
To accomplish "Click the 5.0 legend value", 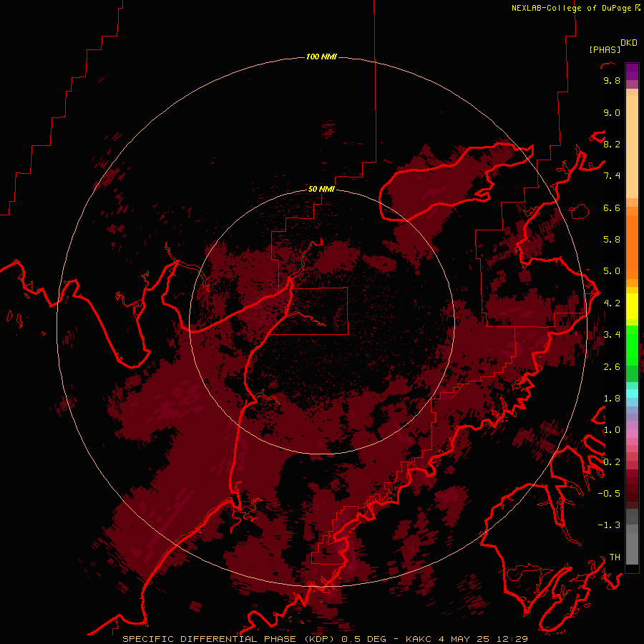I will (612, 271).
